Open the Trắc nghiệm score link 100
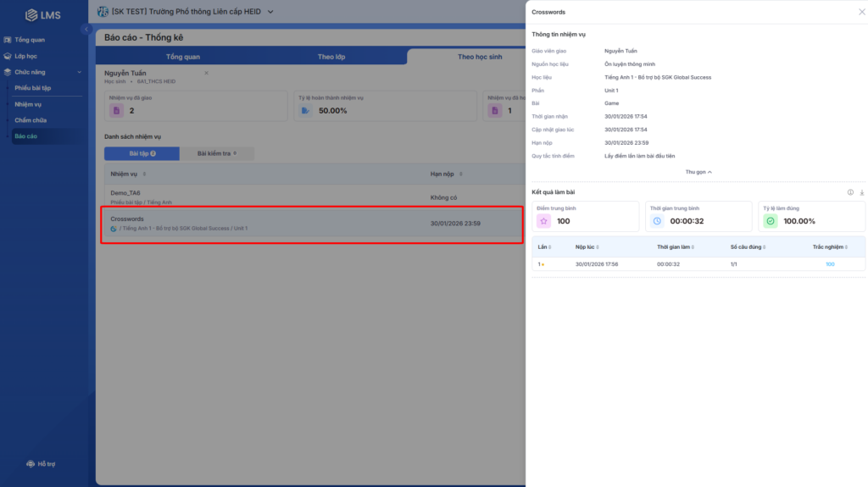The width and height of the screenshot is (868, 487). click(830, 264)
